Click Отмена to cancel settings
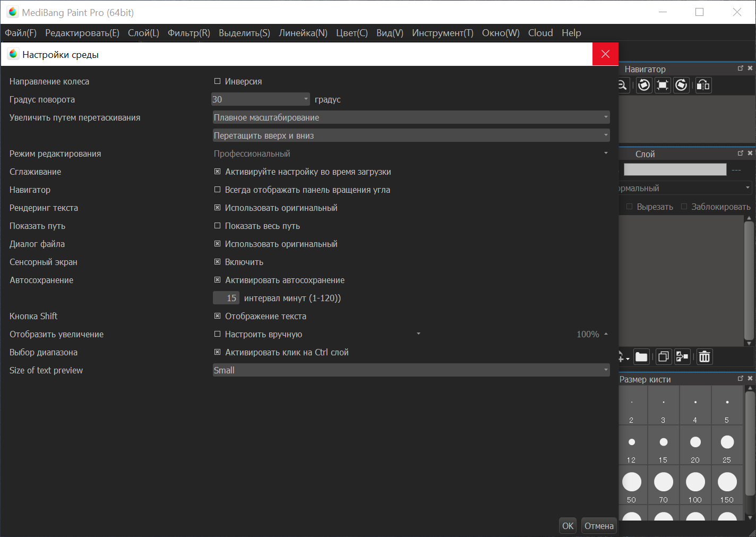The width and height of the screenshot is (756, 537). point(599,526)
